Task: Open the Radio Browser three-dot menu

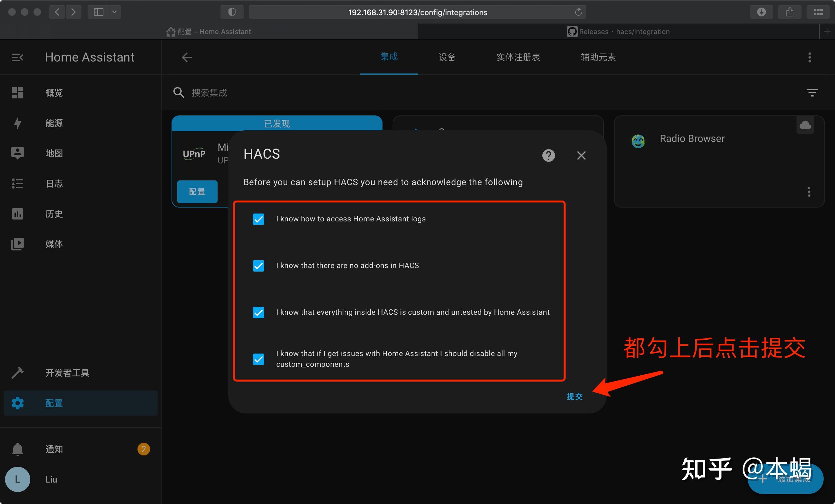Action: click(x=809, y=192)
